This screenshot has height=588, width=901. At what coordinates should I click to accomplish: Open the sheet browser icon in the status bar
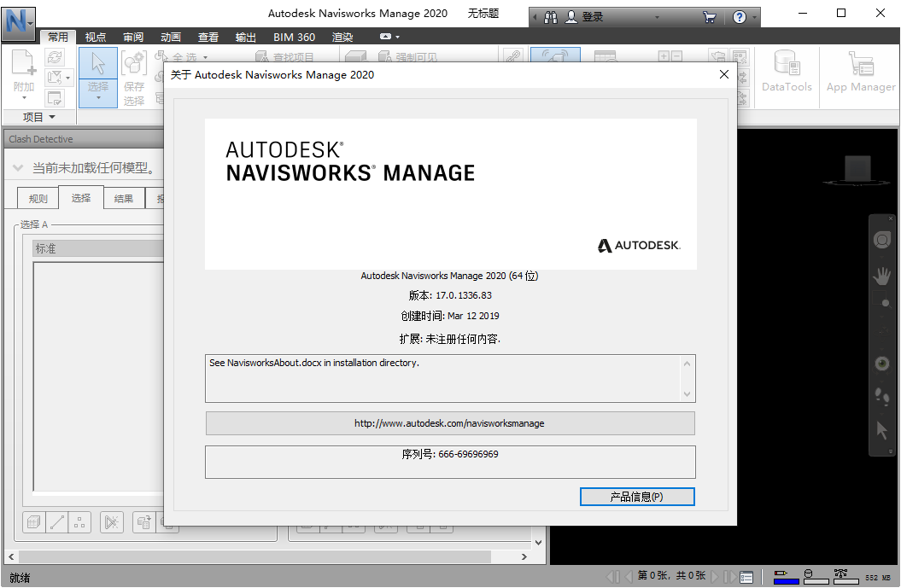tap(747, 576)
